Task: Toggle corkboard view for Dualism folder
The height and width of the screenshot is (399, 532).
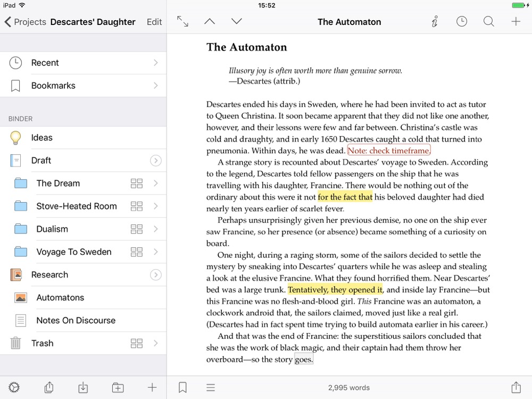Action: (x=137, y=229)
